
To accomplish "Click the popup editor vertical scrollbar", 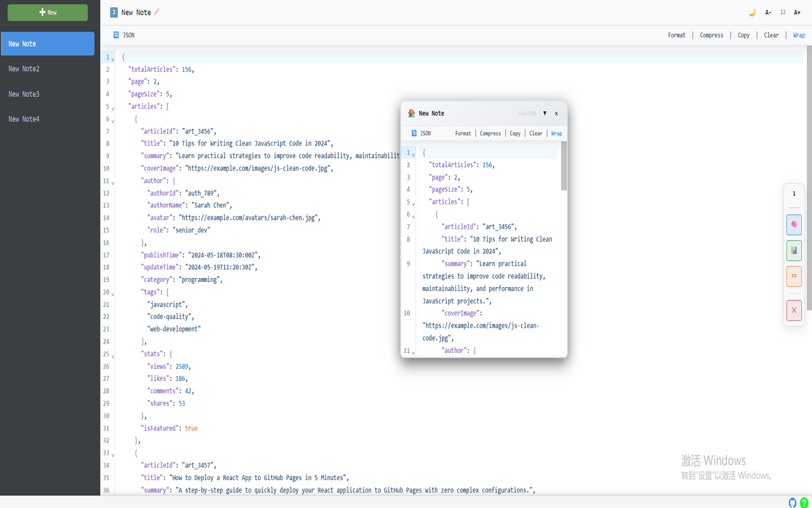I will tap(564, 166).
